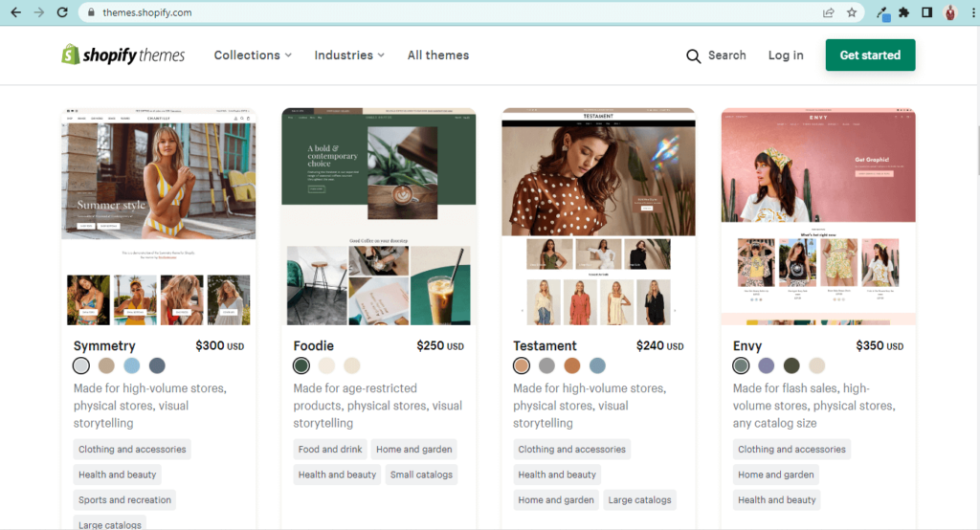Select Symmetry's tan color swatch
The height and width of the screenshot is (530, 980).
[106, 365]
